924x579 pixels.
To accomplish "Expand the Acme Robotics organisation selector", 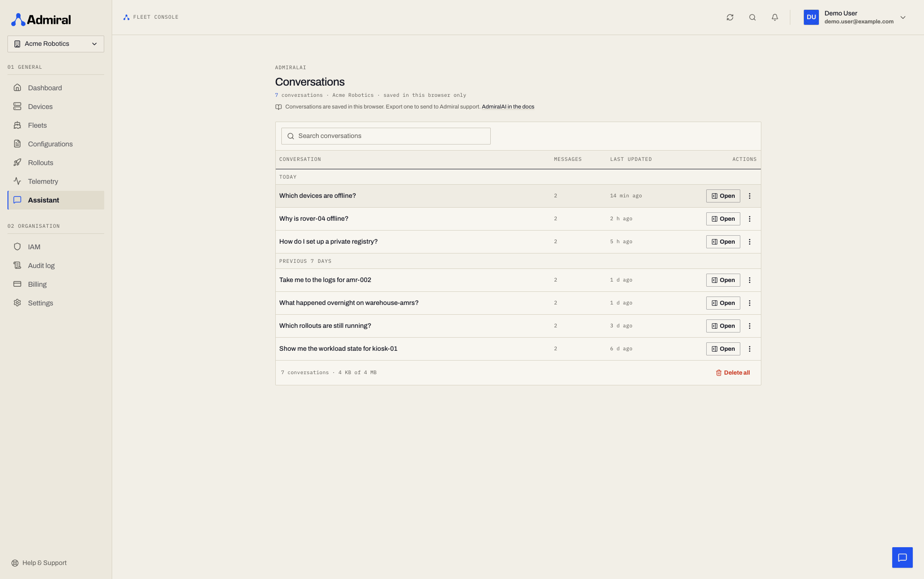I will 56,44.
